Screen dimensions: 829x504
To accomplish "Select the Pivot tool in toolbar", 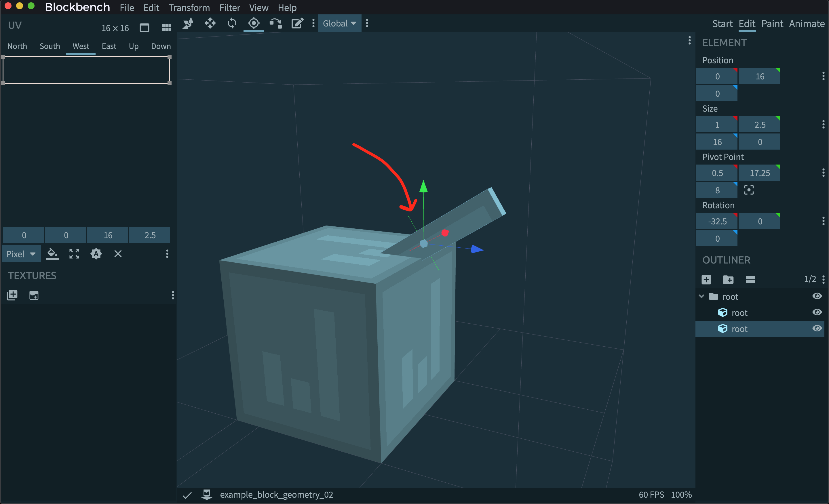I will (x=254, y=24).
